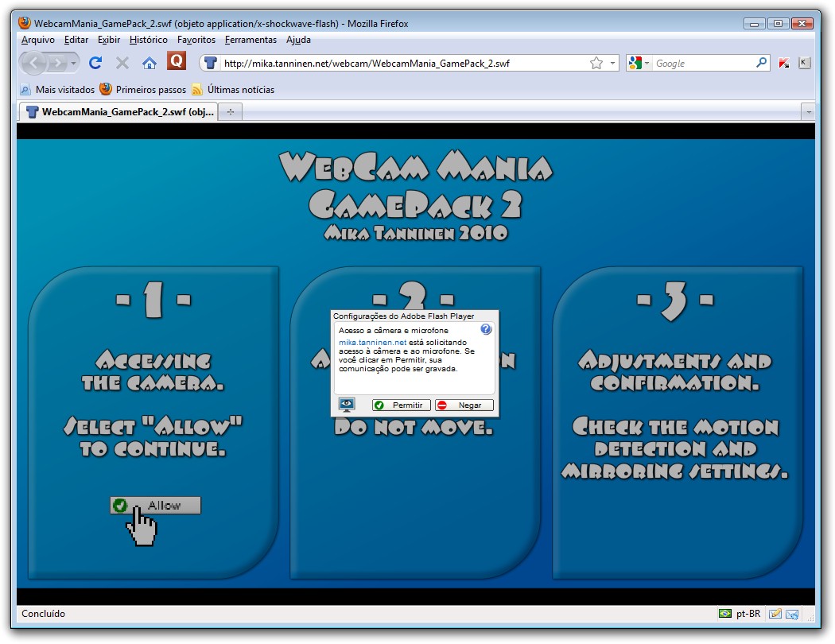Image resolution: width=835 pixels, height=644 pixels.
Task: Click the pt-BR language indicator
Action: pos(748,613)
